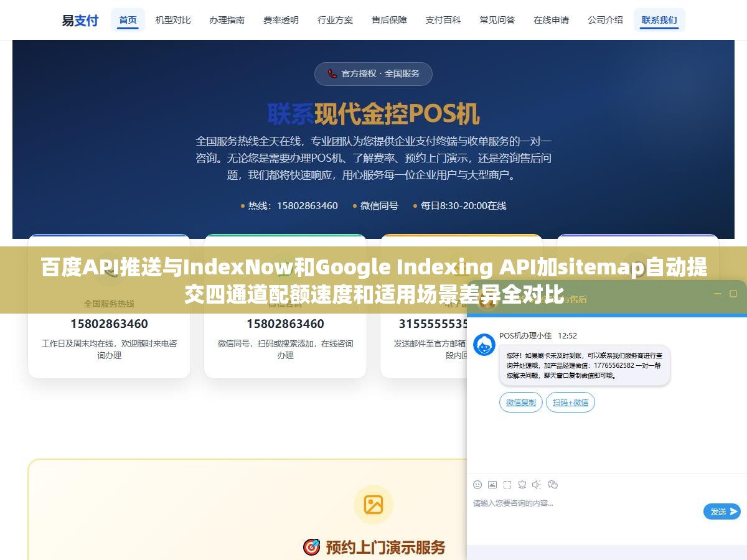The width and height of the screenshot is (747, 560).
Task: Click the rating icon in chat toolbar
Action: 522,485
